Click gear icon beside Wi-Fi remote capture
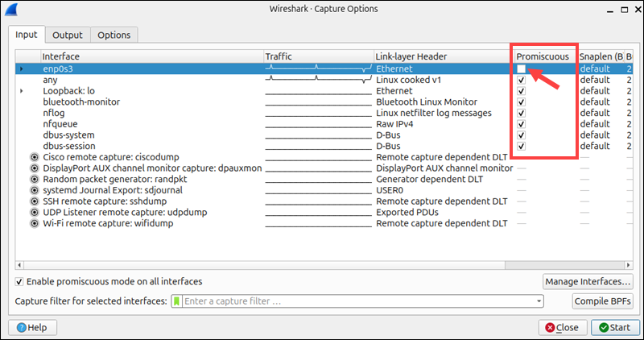The width and height of the screenshot is (644, 340). click(35, 224)
